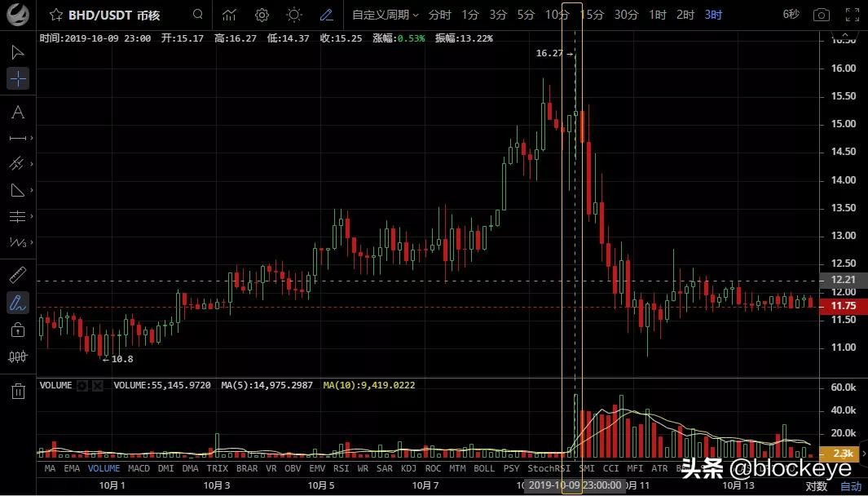Expand the line segment tool submenu arrow
Image resolution: width=868 pixels, height=496 pixels.
[x=32, y=138]
